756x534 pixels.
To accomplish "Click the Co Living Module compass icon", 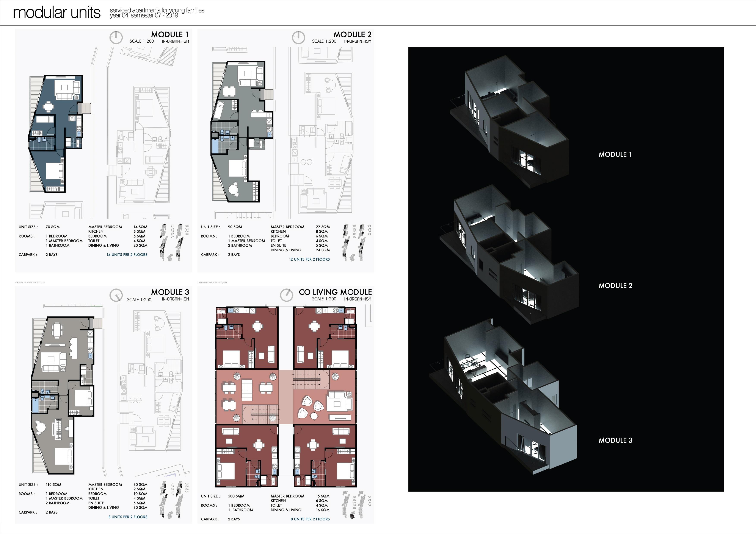I will pyautogui.click(x=286, y=295).
